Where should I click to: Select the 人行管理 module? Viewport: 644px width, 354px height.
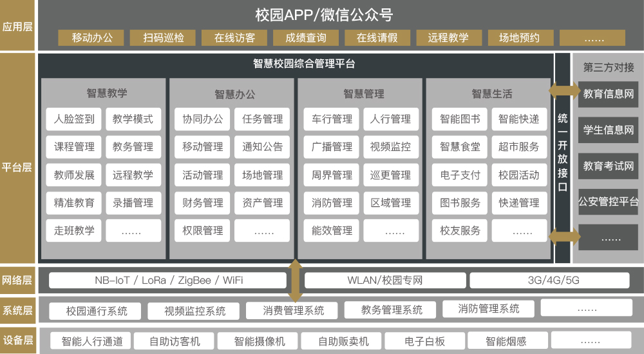point(391,119)
